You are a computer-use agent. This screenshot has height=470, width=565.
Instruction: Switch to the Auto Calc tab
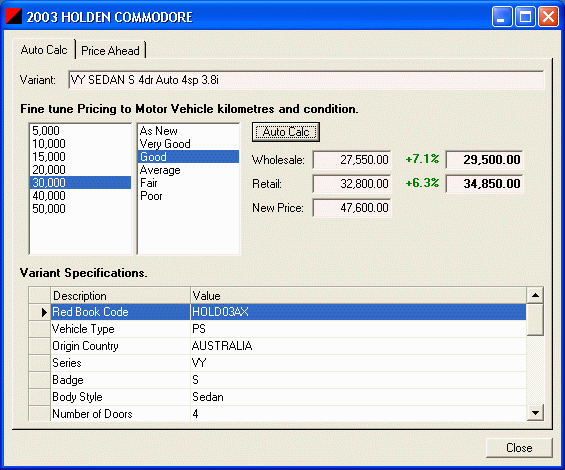(x=44, y=49)
